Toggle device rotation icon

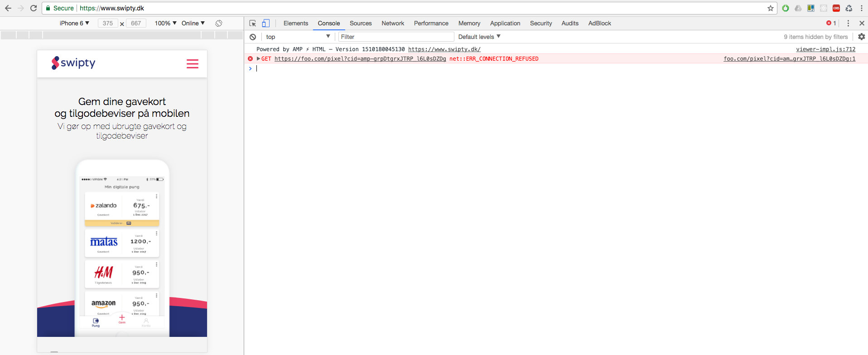pos(219,23)
